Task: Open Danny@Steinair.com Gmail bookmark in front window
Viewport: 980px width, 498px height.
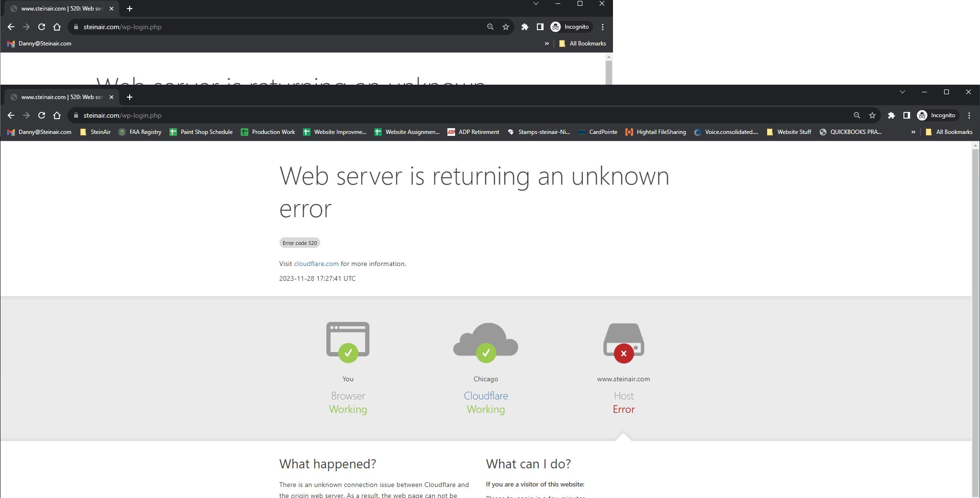Action: [x=39, y=132]
